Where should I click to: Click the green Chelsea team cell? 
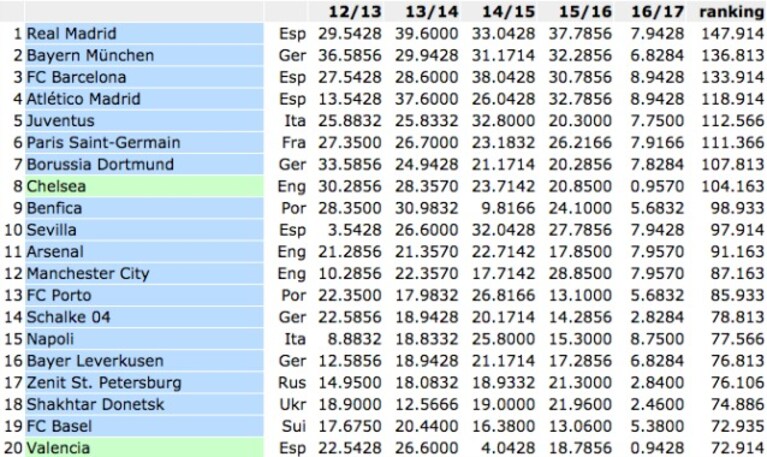[144, 186]
